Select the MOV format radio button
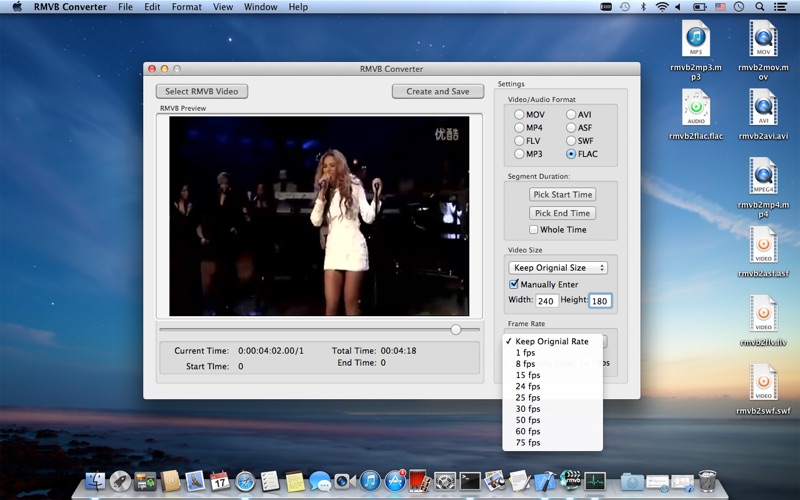 [519, 114]
